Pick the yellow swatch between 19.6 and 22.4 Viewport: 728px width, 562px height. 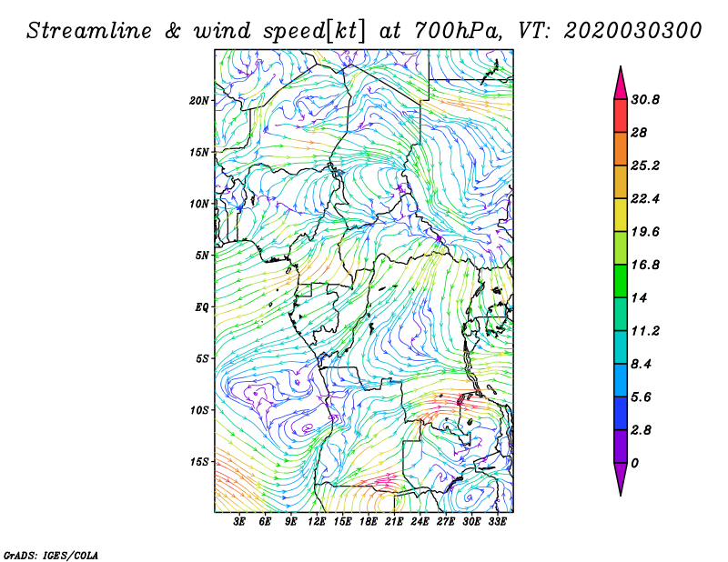click(621, 215)
